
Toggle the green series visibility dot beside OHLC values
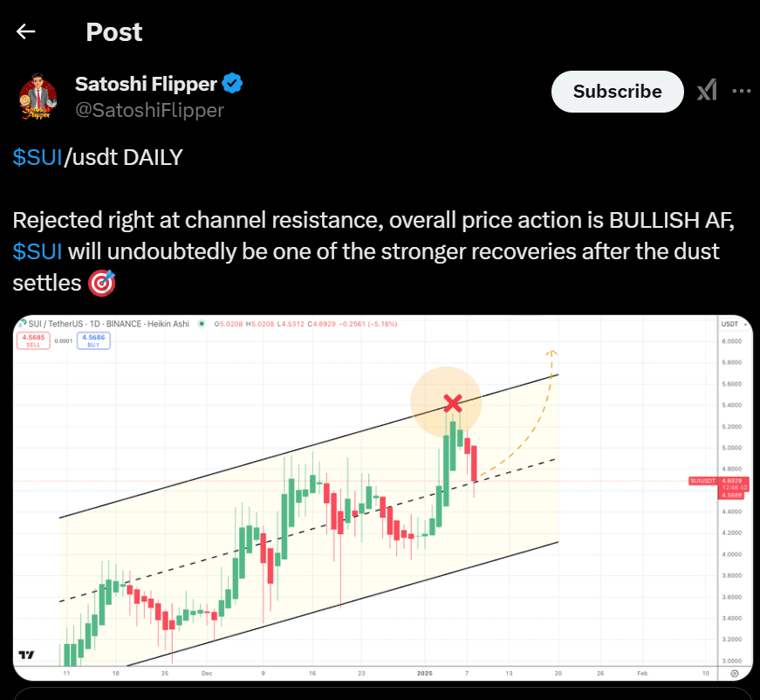tap(202, 323)
